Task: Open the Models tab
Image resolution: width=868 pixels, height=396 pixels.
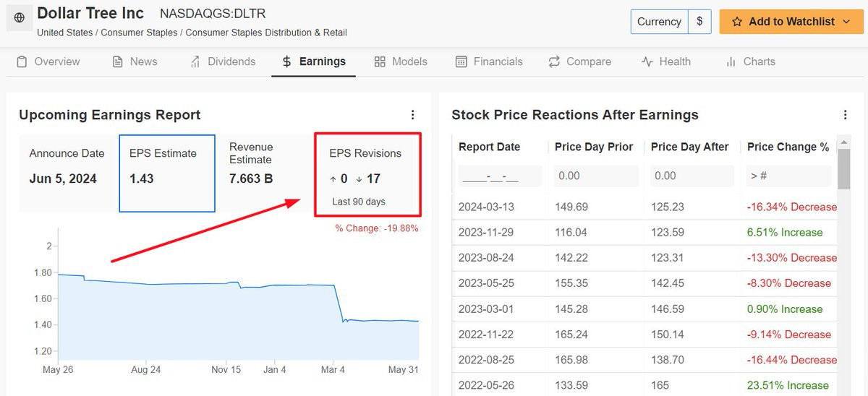Action: pos(401,61)
